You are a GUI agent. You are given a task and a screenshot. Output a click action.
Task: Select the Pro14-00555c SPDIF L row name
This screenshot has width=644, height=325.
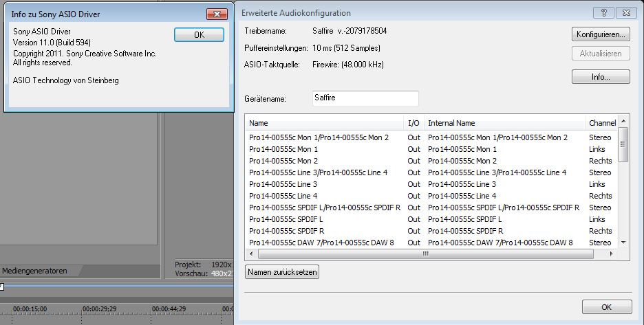[x=286, y=219]
